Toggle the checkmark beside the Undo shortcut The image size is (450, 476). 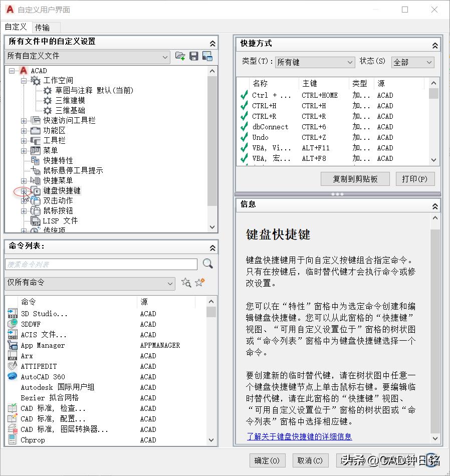point(244,137)
